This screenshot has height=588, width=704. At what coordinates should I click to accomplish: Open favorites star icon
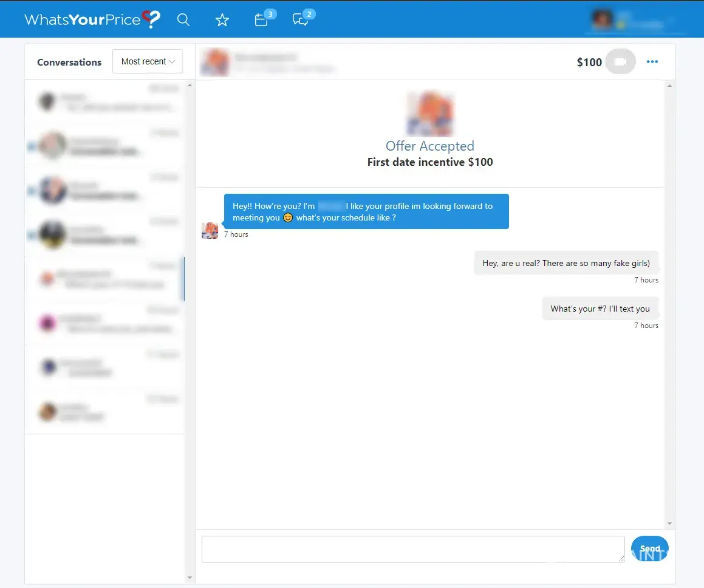[x=222, y=20]
